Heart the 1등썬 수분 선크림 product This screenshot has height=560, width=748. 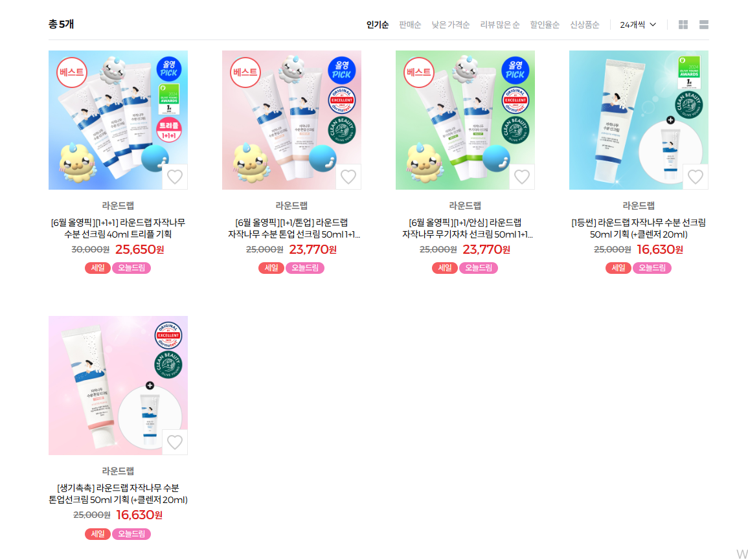click(696, 177)
